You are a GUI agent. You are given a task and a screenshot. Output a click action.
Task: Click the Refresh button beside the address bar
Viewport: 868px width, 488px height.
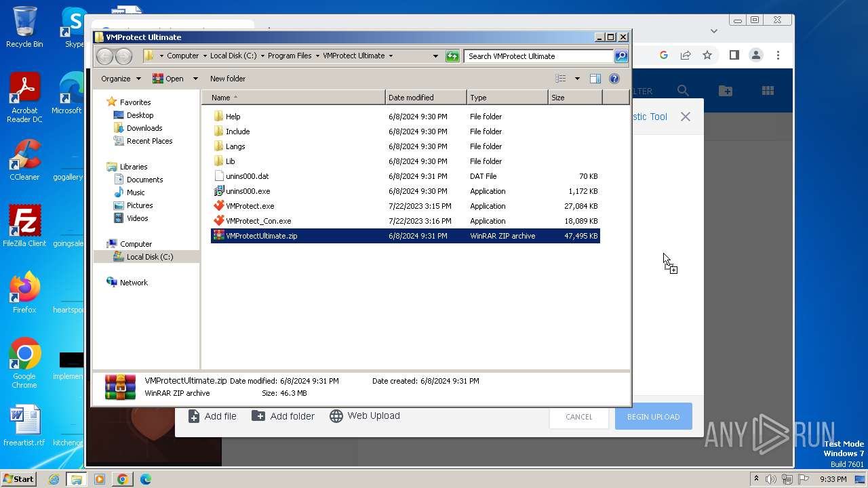pos(452,56)
